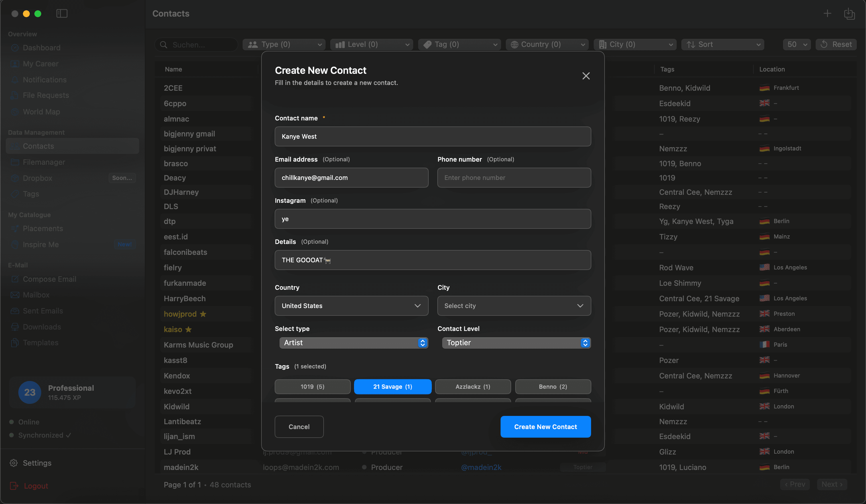This screenshot has height=504, width=866.
Task: Open the Select city dropdown
Action: pyautogui.click(x=514, y=305)
